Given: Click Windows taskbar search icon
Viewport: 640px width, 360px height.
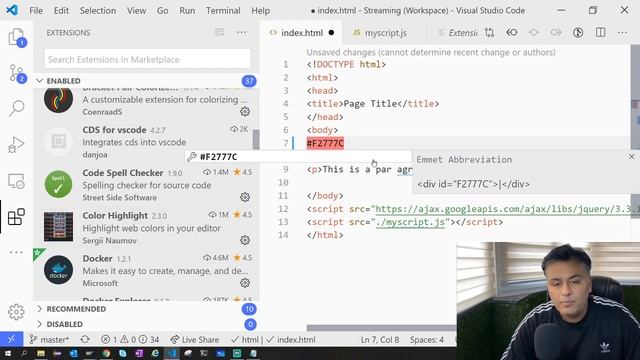Looking at the screenshot, I should click(24, 353).
